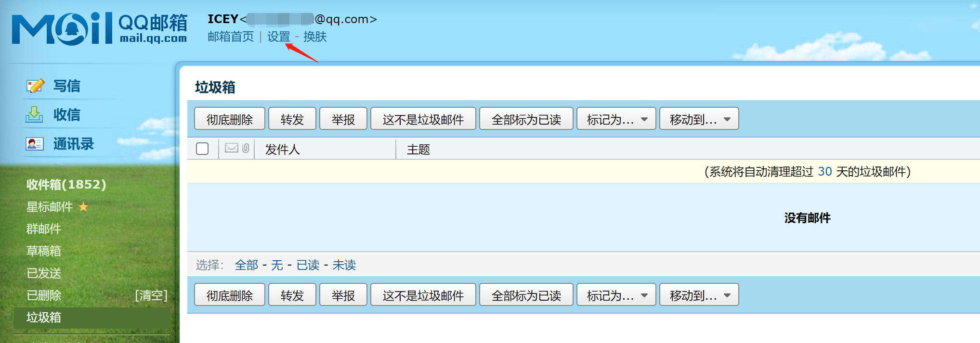980x343 pixels.
Task: Open 收件箱(1852) folder
Action: [66, 184]
